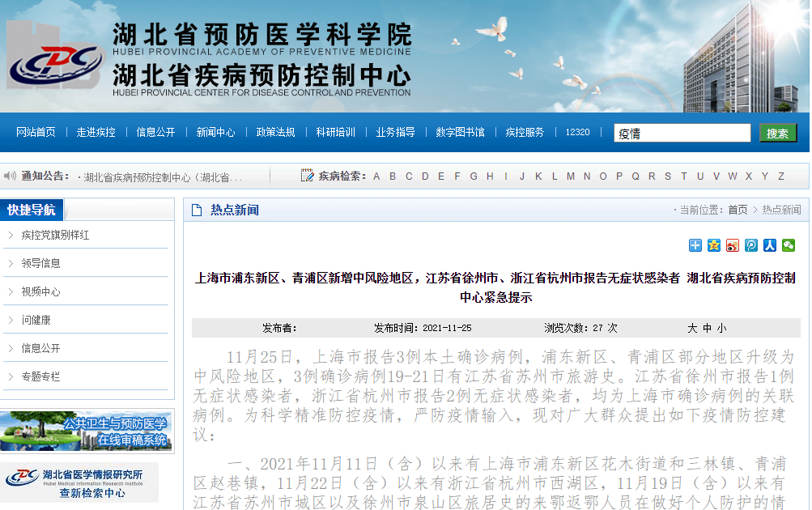Select letter S in disease index
The width and height of the screenshot is (812, 510).
tap(668, 176)
